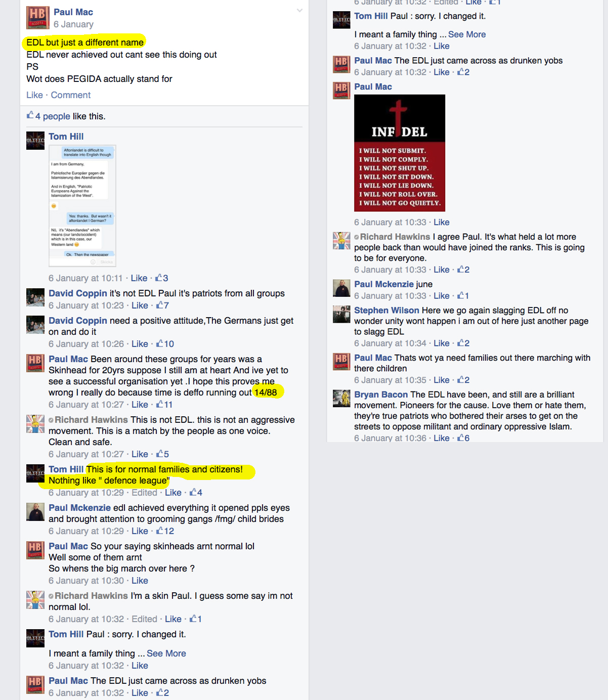608x700 pixels.
Task: Open the post options chevron dropdown
Action: (299, 10)
